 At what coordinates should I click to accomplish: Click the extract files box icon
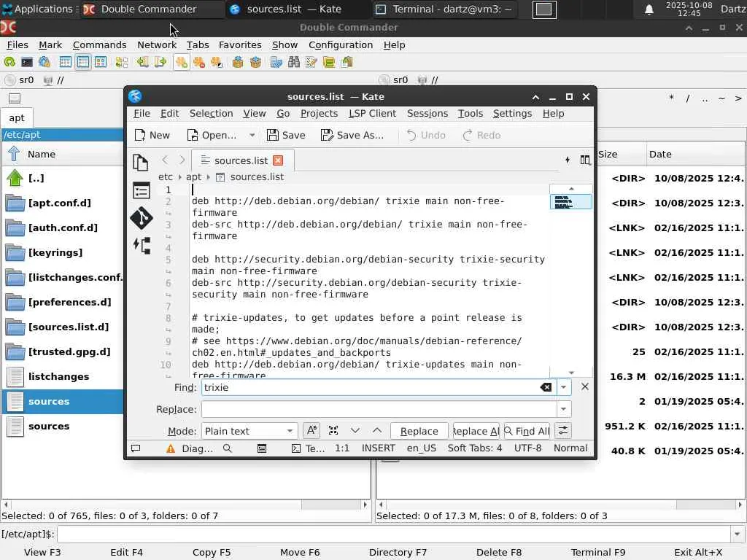pos(255,62)
